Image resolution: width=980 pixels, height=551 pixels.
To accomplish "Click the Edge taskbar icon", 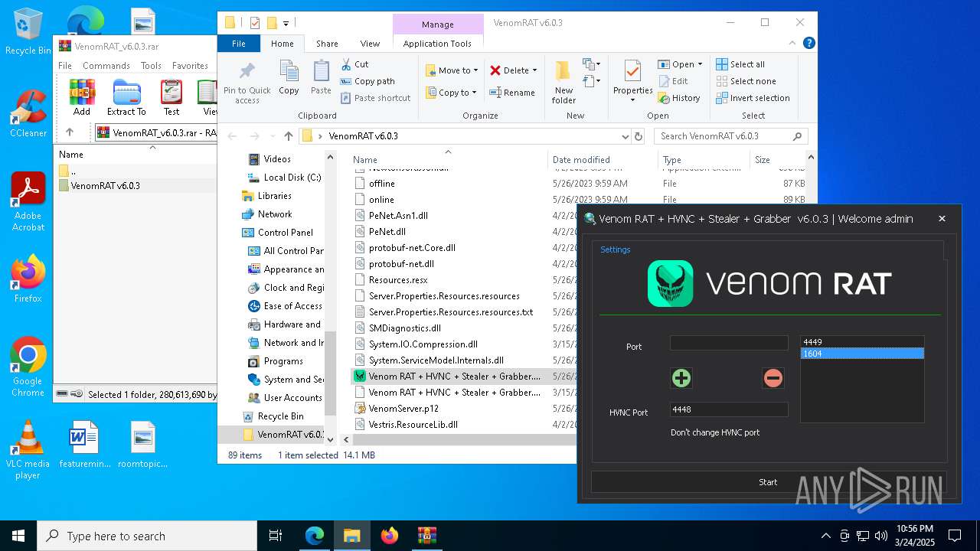I will tap(315, 536).
